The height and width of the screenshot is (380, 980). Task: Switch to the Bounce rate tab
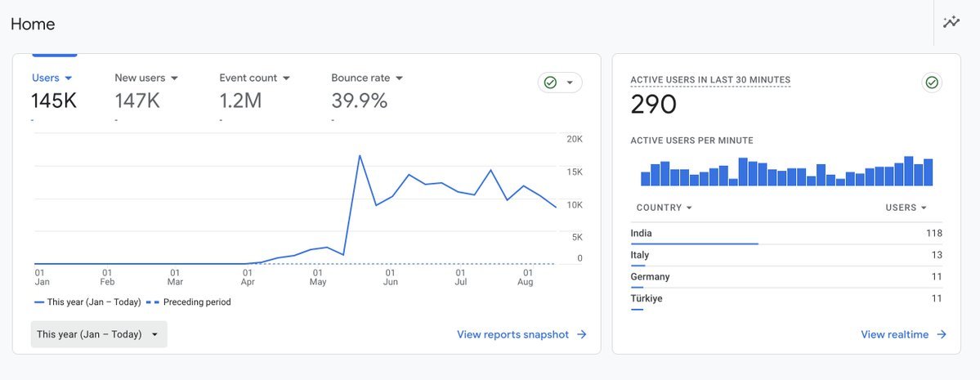pyautogui.click(x=360, y=78)
